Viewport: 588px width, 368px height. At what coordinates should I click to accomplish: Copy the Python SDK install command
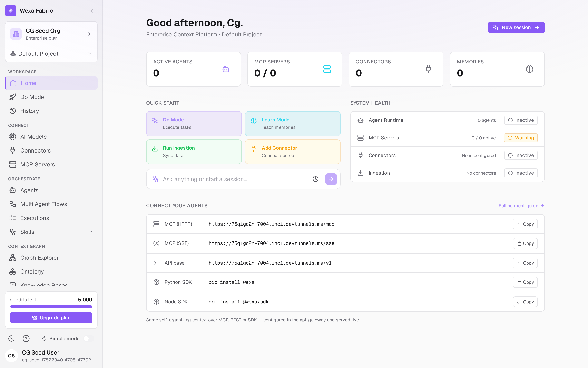[x=525, y=282]
